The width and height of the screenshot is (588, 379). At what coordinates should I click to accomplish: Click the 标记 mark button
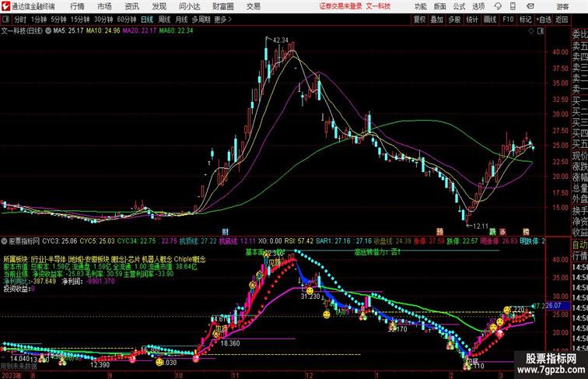tap(525, 19)
